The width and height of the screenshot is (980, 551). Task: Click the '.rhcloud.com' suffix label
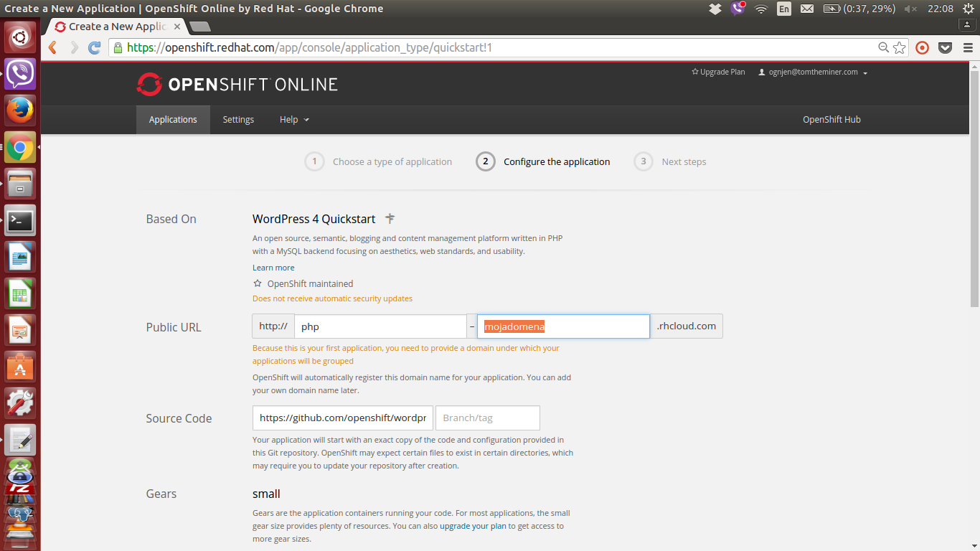[687, 326]
